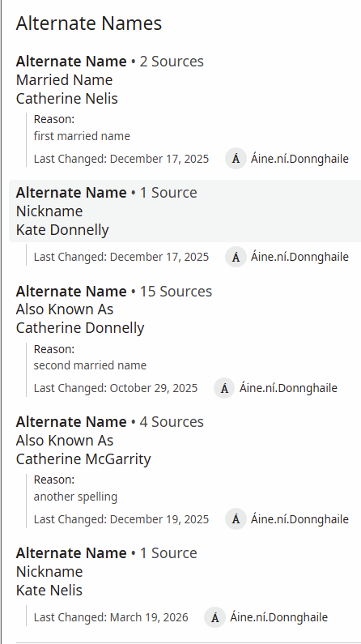Click the 'another spelling' reason text

click(x=75, y=497)
